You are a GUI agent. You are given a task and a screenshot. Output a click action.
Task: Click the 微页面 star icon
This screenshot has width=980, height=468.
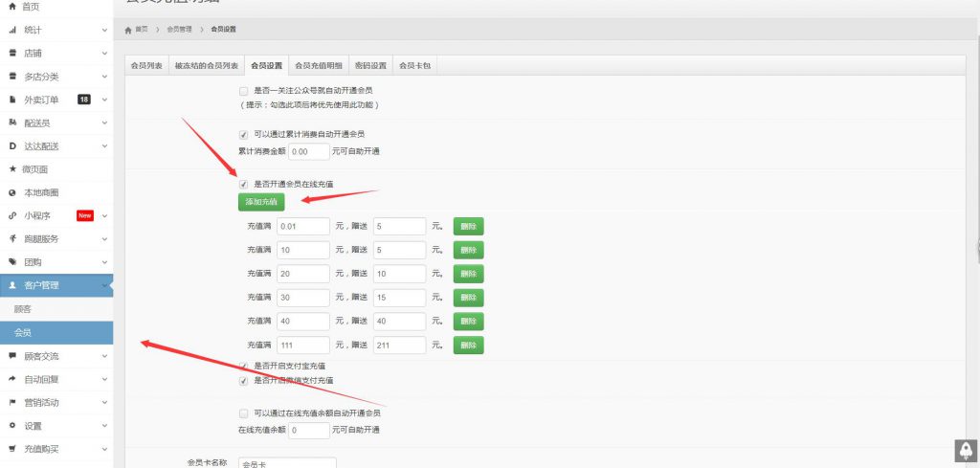pos(11,169)
